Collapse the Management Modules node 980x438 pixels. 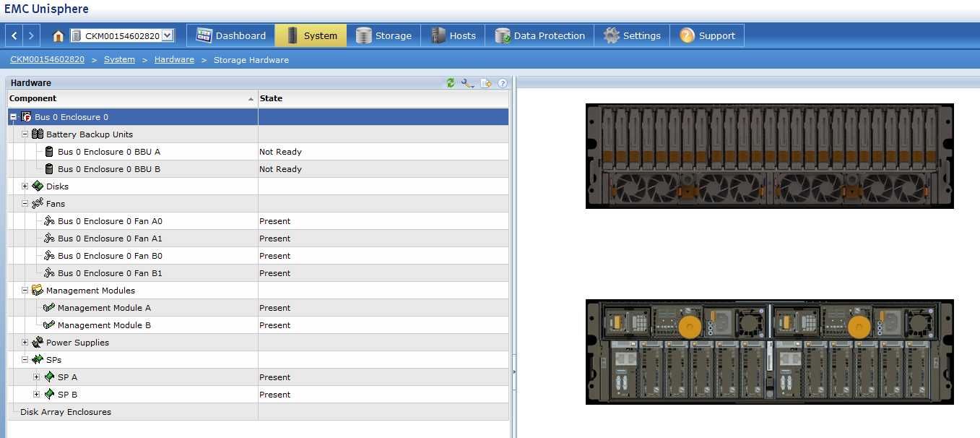[x=25, y=291]
